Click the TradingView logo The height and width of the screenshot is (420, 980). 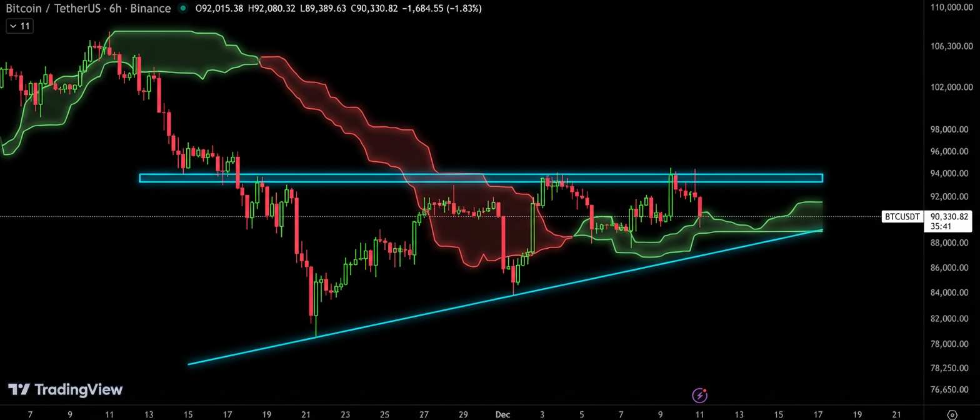tap(65, 390)
